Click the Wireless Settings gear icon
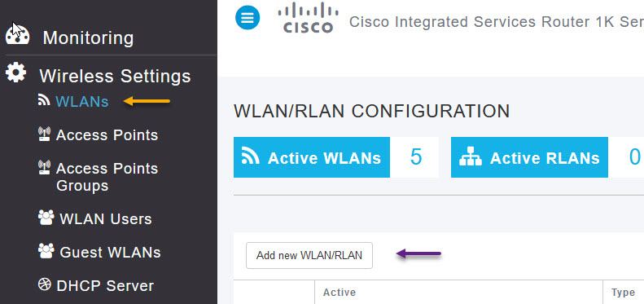 pyautogui.click(x=16, y=73)
